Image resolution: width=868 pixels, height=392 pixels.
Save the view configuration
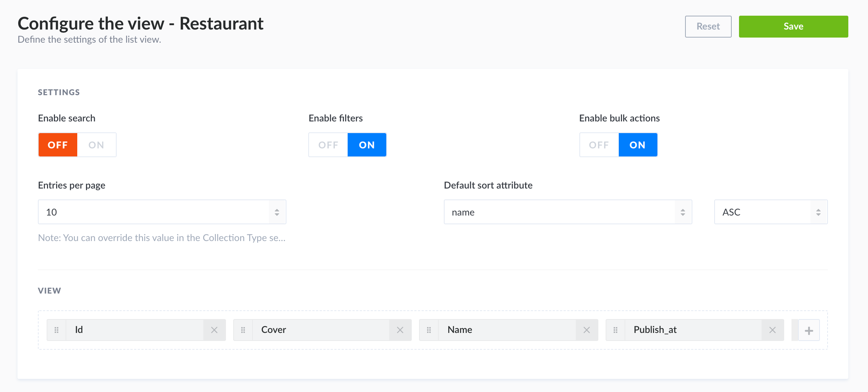point(793,26)
